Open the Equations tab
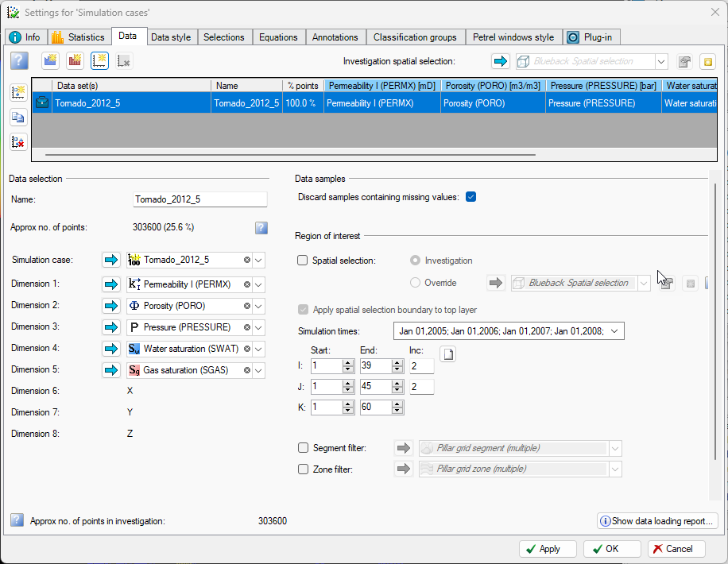Image resolution: width=728 pixels, height=564 pixels. pos(278,37)
